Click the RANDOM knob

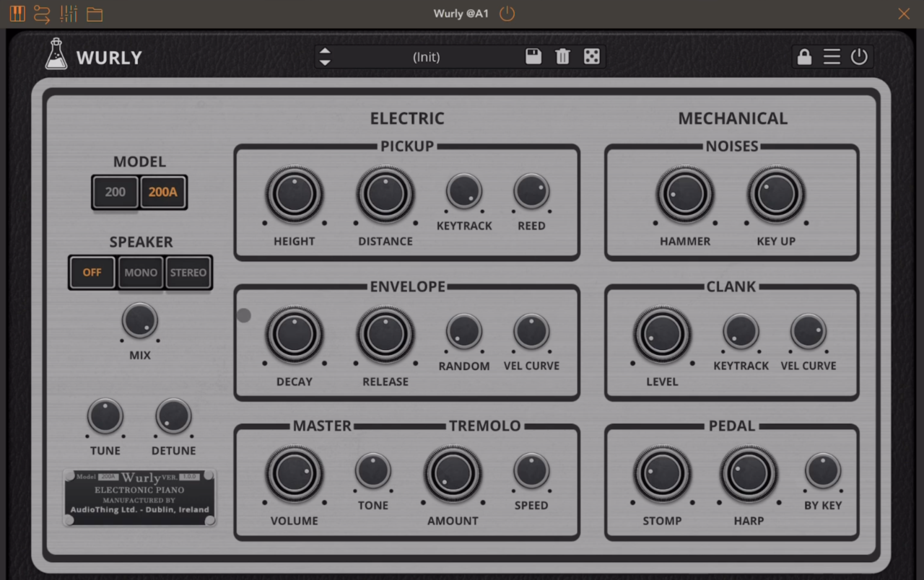[464, 331]
